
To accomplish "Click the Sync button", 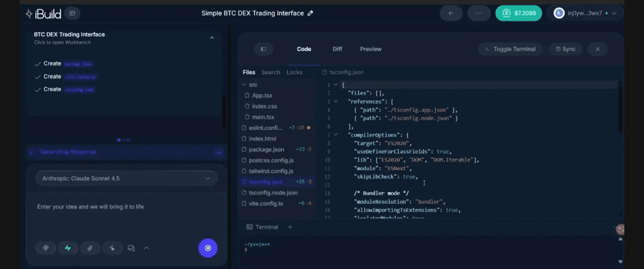I will [x=565, y=49].
